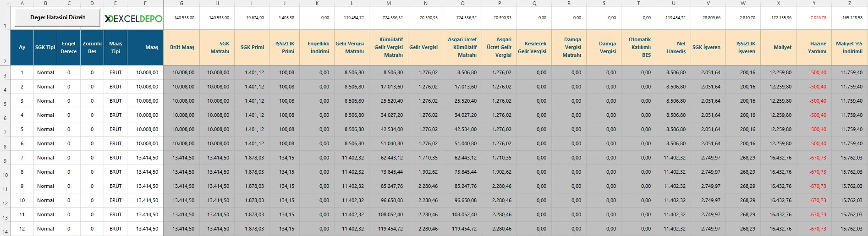Select İŞSİZLİK İşveren 200,16 for month 2
This screenshot has height=236, width=868.
coord(743,87)
